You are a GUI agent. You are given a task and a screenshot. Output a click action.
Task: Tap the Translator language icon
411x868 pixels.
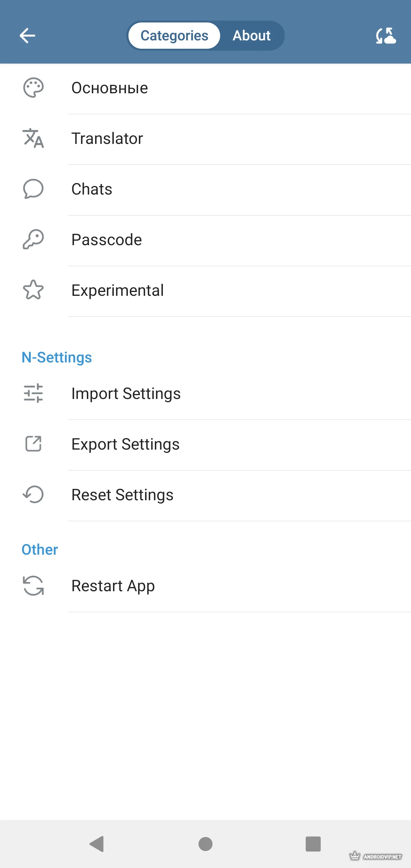(33, 139)
